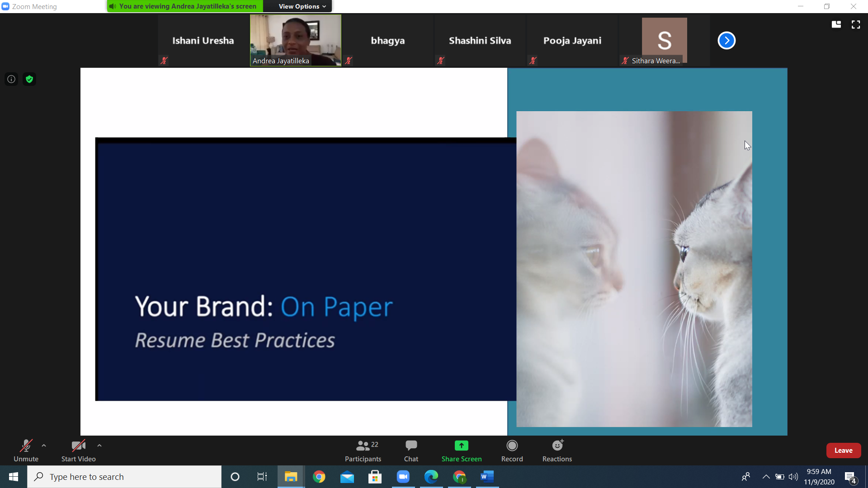Open Cortana from taskbar
The width and height of the screenshot is (868, 488).
[235, 477]
